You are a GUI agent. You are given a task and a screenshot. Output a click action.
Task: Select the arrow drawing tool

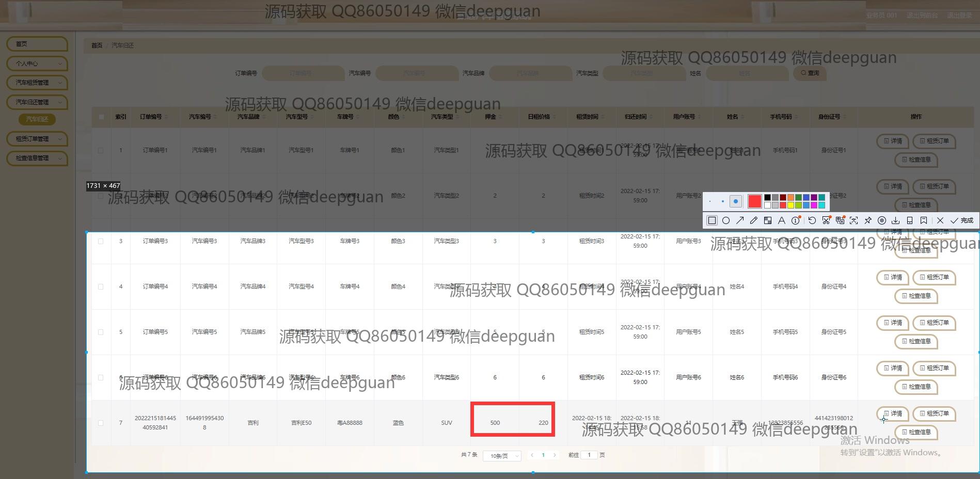click(x=740, y=220)
